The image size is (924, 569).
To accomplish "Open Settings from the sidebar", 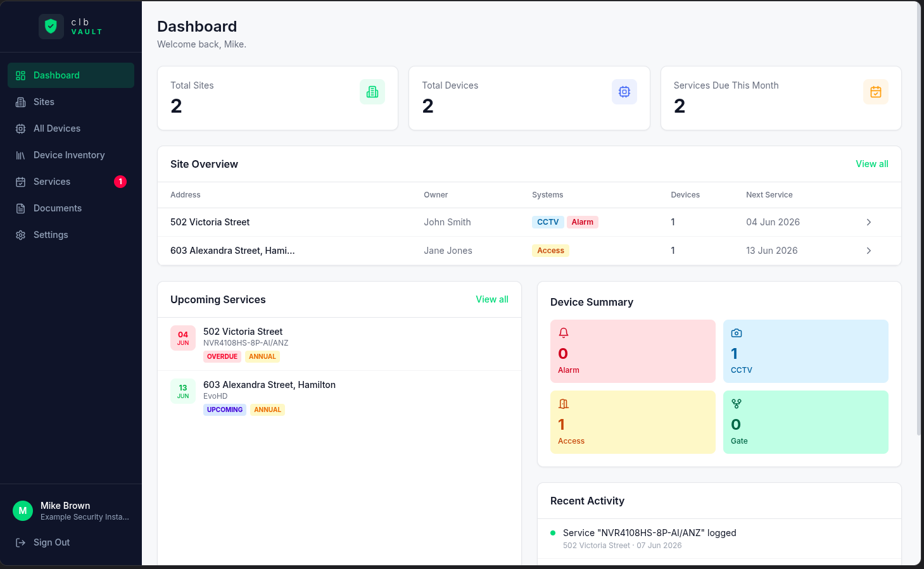I will 71,235.
